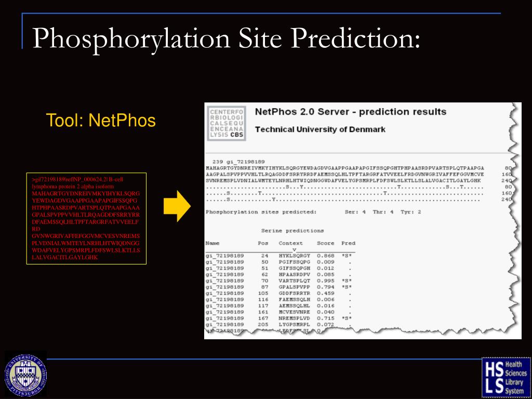Viewport: 532px width, 399px height.
Task: Click 'Technical University of Denmark' text
Action: pos(320,129)
